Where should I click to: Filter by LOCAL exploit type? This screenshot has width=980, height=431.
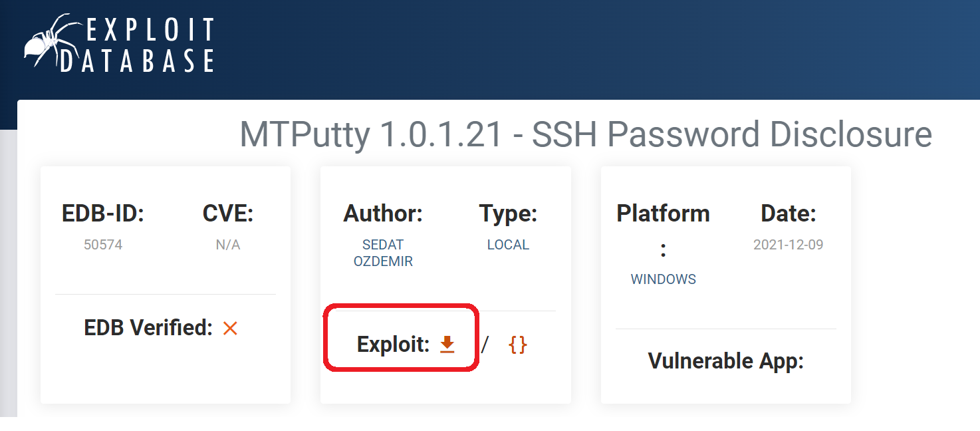508,245
